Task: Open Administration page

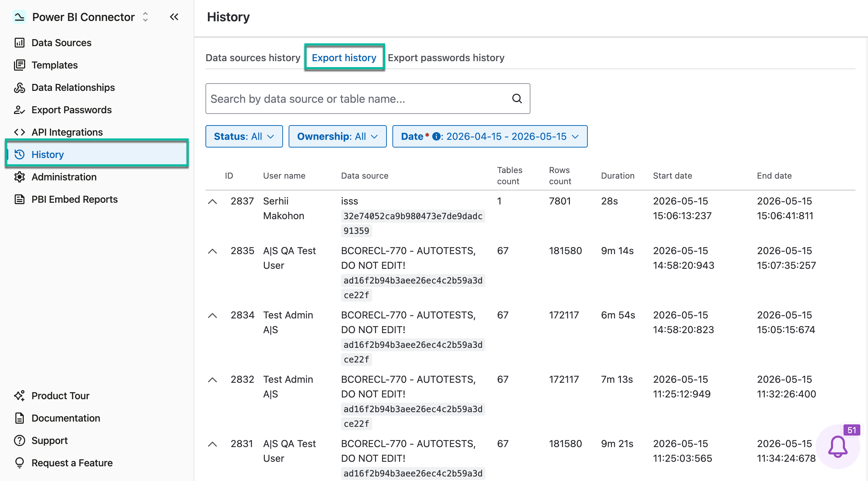Action: (x=64, y=177)
